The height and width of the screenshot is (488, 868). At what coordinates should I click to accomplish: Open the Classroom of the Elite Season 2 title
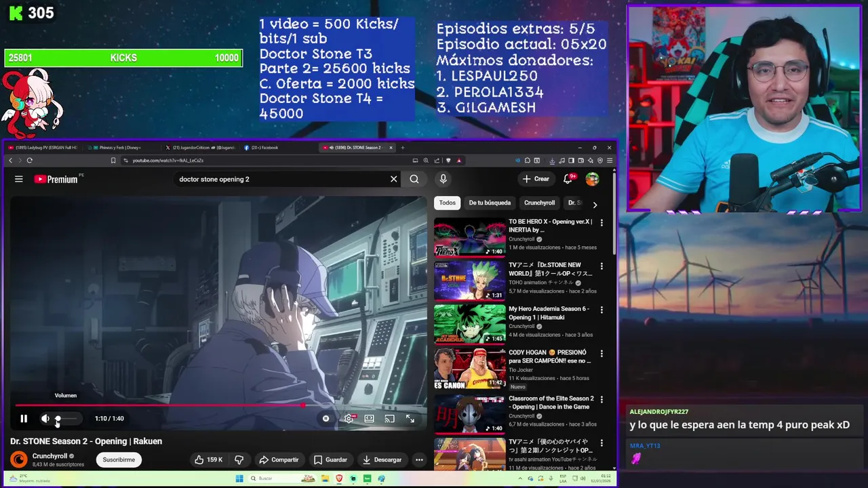[551, 403]
